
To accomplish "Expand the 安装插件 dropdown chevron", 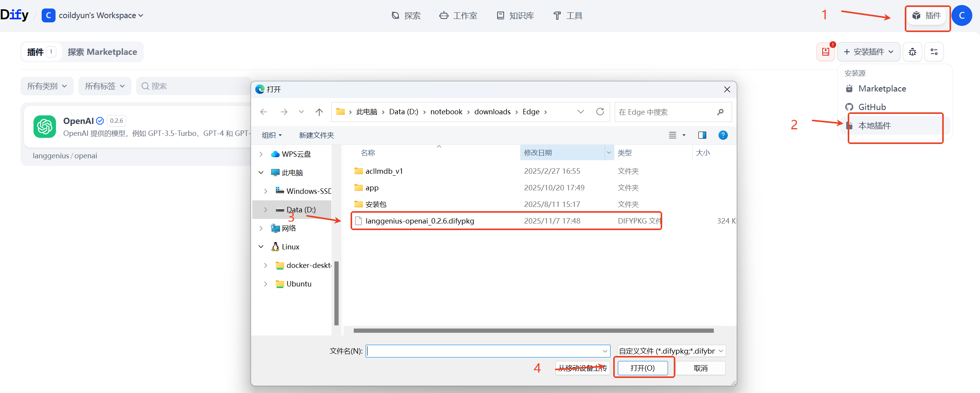I will [891, 51].
